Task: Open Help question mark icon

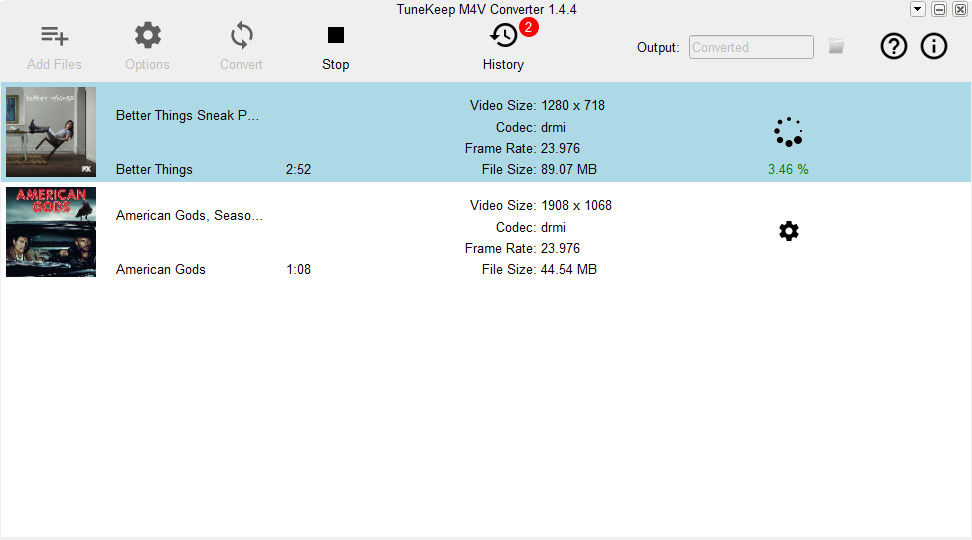Action: [x=893, y=46]
